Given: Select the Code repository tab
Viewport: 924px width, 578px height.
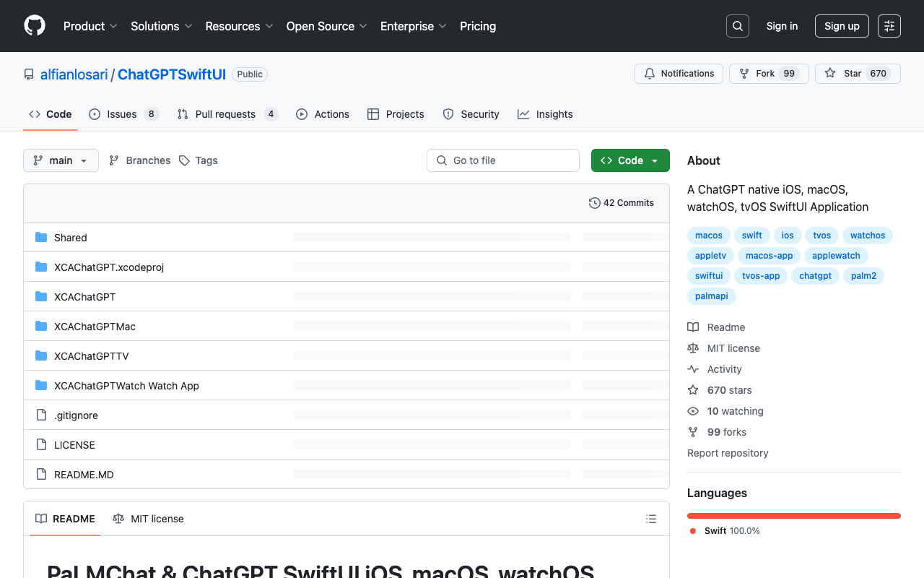Looking at the screenshot, I should point(51,114).
